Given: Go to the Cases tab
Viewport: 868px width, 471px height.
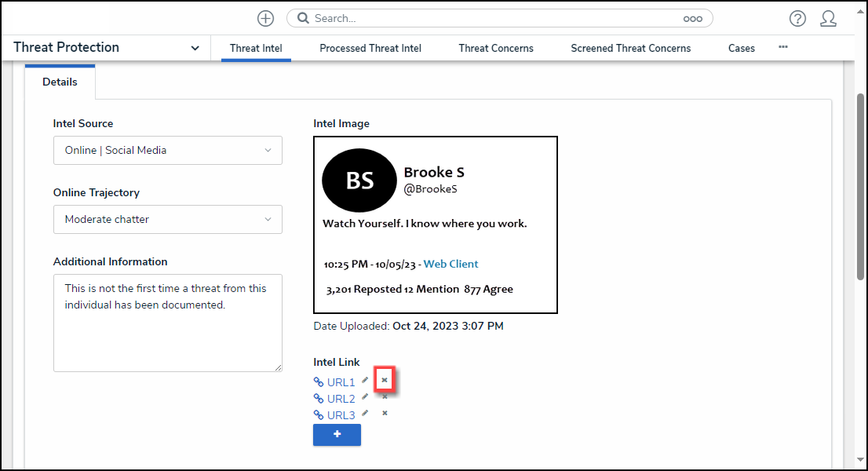Looking at the screenshot, I should point(741,48).
